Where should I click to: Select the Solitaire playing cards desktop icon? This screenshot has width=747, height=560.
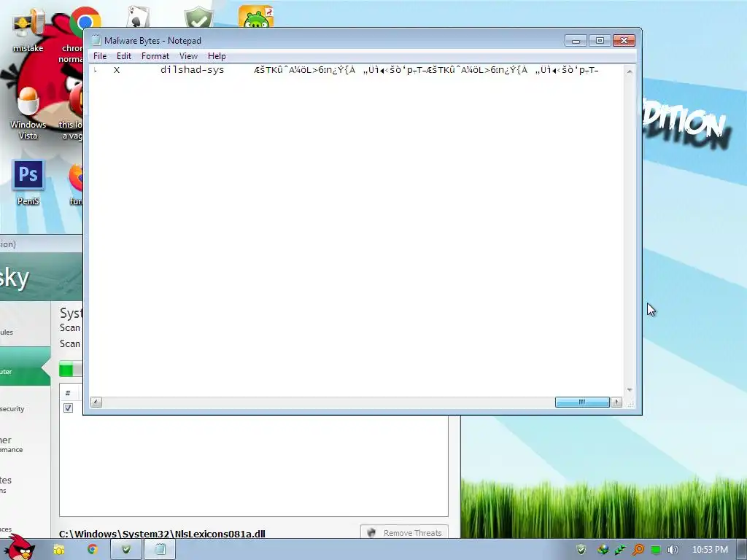point(138,18)
